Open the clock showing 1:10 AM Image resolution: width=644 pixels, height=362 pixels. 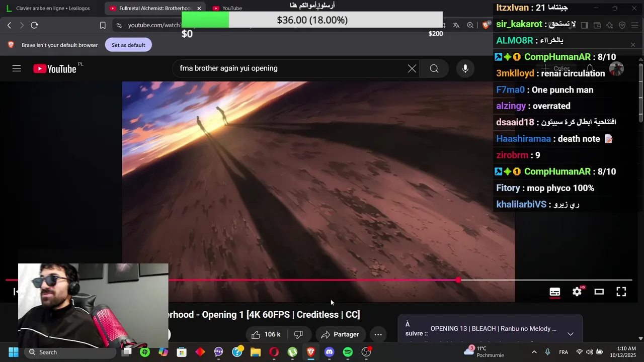tap(623, 352)
